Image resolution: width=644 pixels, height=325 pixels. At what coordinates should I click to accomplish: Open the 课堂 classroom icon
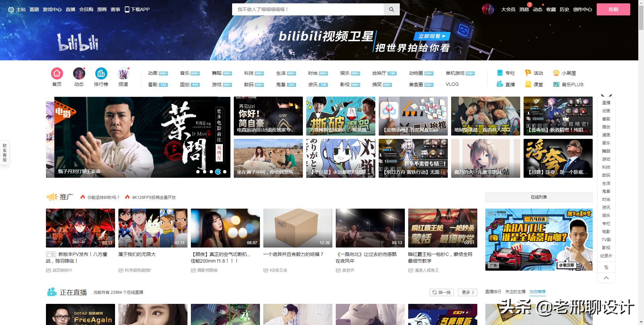[528, 84]
